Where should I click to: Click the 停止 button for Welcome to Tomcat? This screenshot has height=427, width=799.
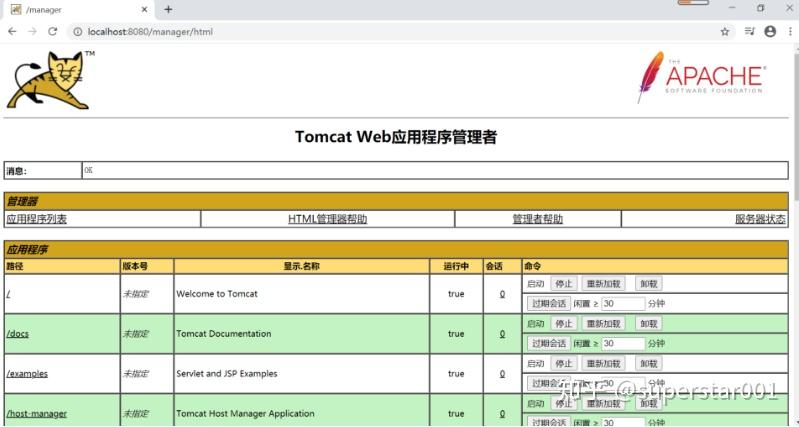click(564, 284)
